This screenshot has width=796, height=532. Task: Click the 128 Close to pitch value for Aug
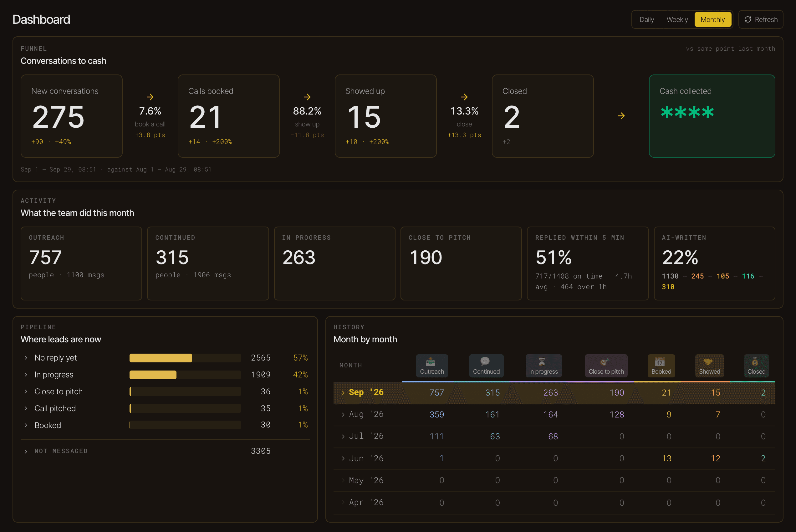[x=617, y=414]
